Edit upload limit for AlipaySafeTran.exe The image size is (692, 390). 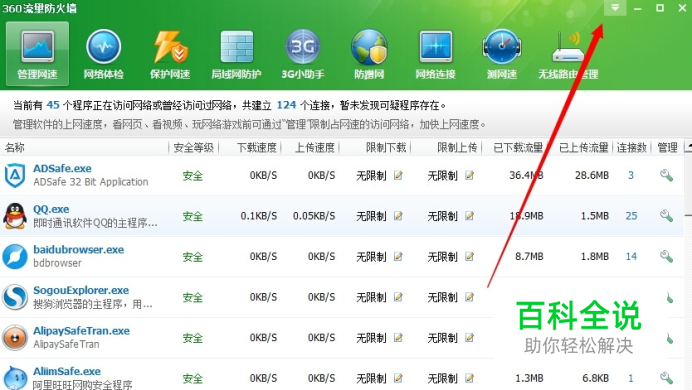[x=470, y=338]
